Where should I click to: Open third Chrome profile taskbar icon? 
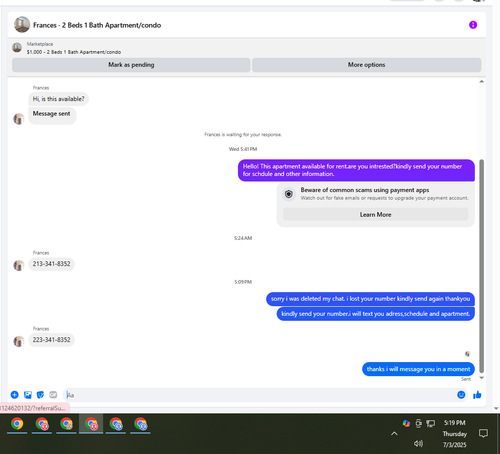[66, 424]
